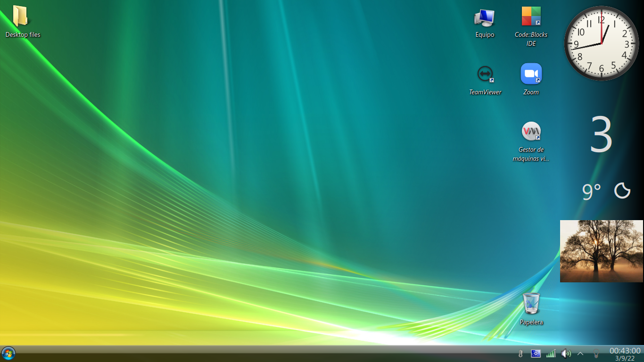The image size is (644, 362).
Task: Open Gestor de máquinas virtuales
Action: [x=531, y=132]
